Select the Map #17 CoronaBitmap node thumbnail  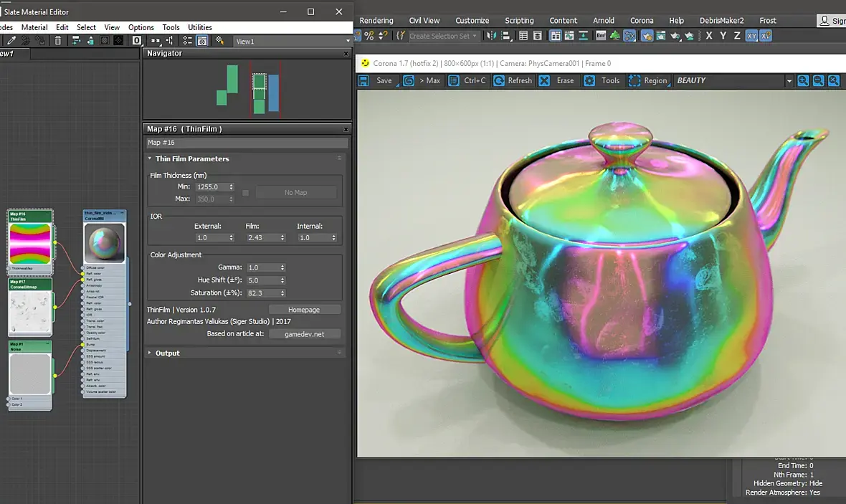coord(30,312)
